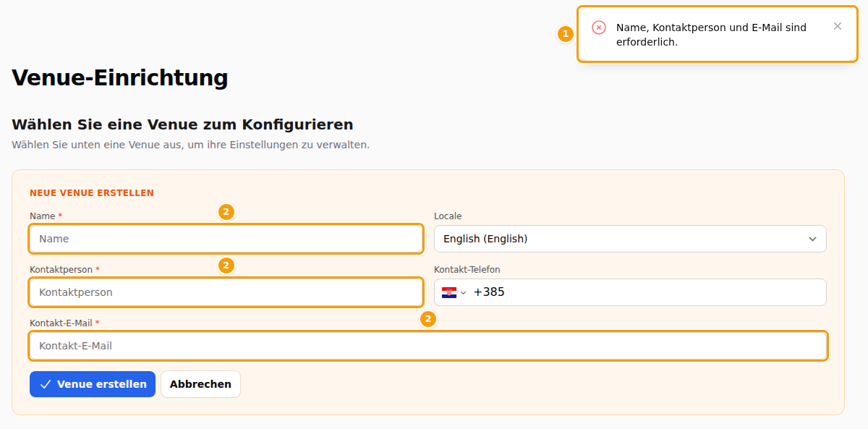Image resolution: width=868 pixels, height=429 pixels.
Task: Focus the Kontakt-E-Mail input field
Action: pos(428,346)
